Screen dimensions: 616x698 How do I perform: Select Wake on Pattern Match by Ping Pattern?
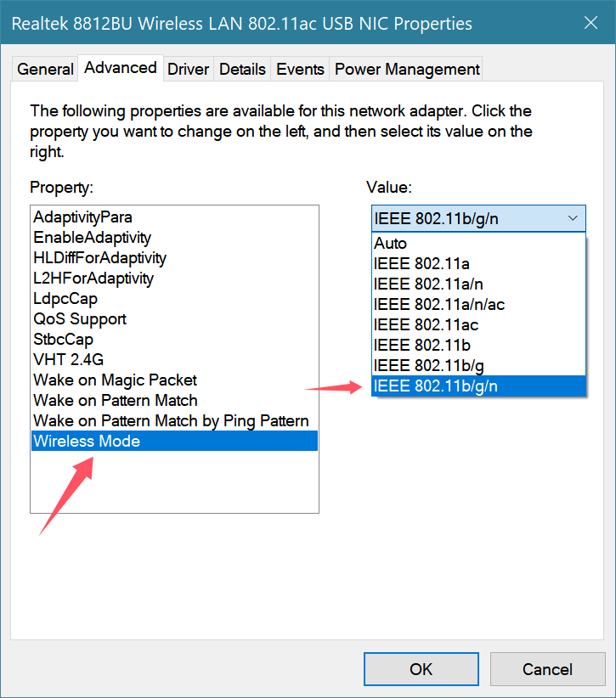[x=174, y=421]
